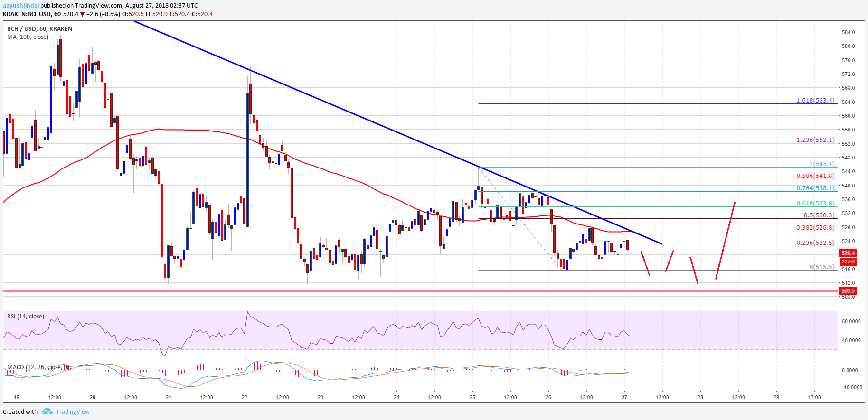Click the H:520.9 high value in header
The height and width of the screenshot is (420, 868).
click(x=157, y=14)
